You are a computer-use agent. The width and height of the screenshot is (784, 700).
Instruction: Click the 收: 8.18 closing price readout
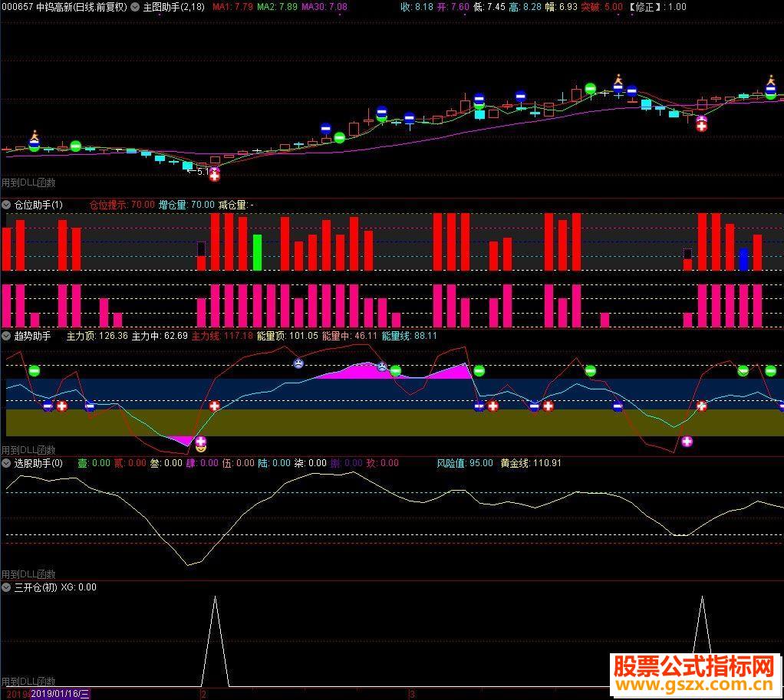pyautogui.click(x=417, y=7)
